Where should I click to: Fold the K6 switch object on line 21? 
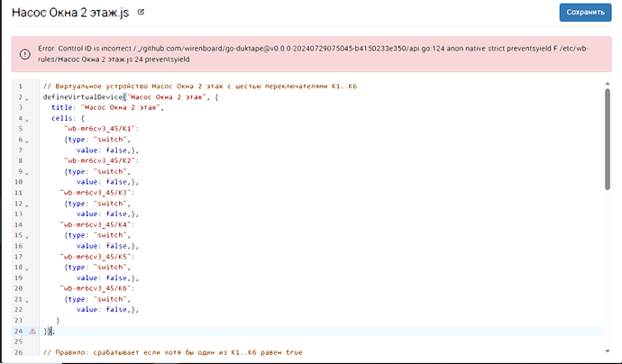pos(27,301)
